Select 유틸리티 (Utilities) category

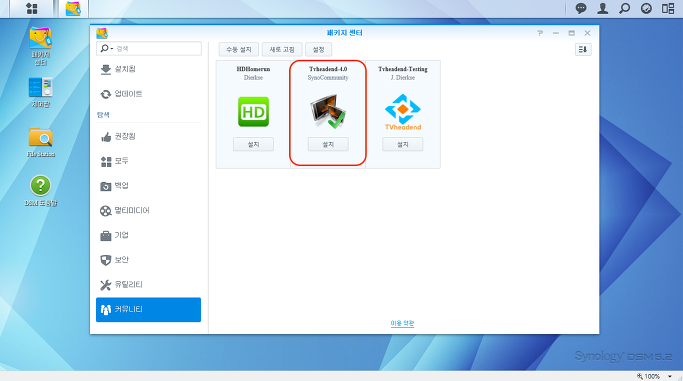tap(149, 285)
